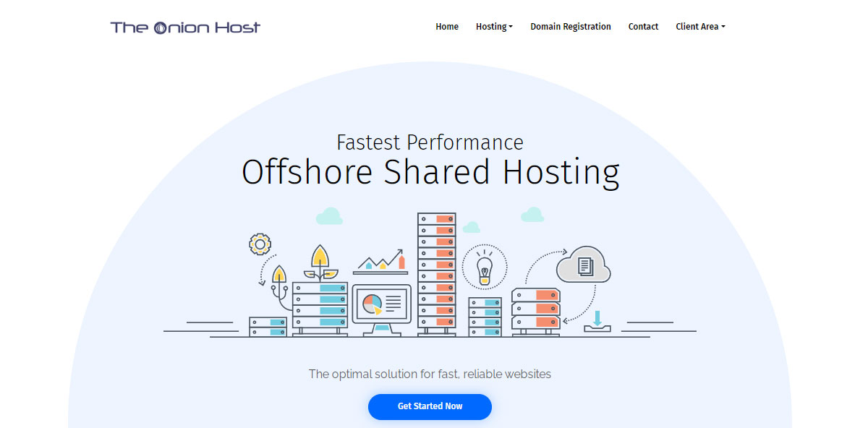Viewport: 868px width, 428px height.
Task: Expand the Client Area dropdown
Action: pos(700,27)
